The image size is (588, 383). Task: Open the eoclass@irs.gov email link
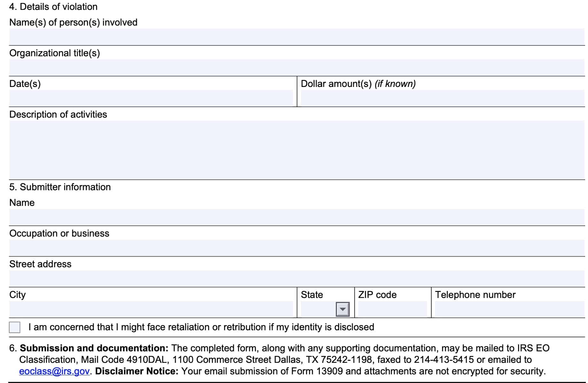point(54,371)
